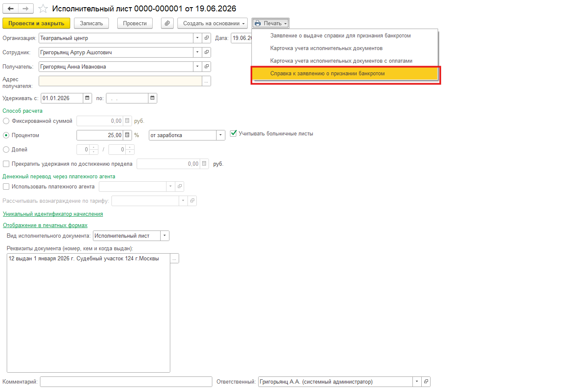
Task: Go forward with the right arrow button
Action: [26, 8]
